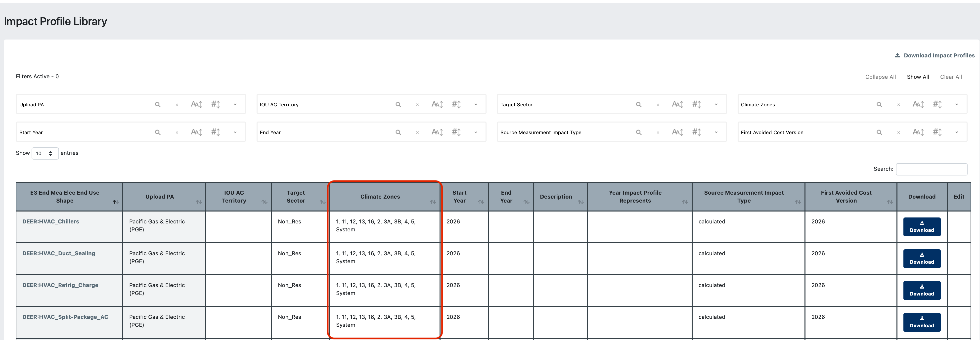
Task: Sort table by End Year column header
Action: point(511,197)
